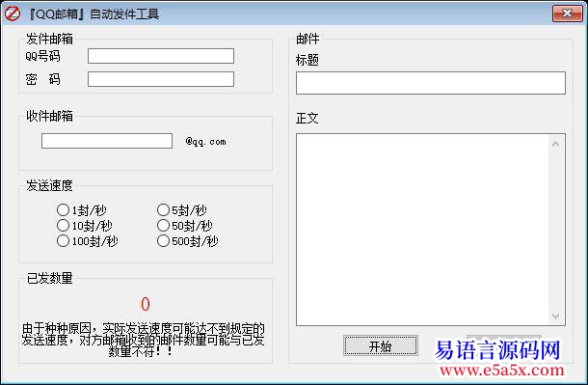Image resolution: width=588 pixels, height=385 pixels.
Task: Start sending with the 开始 button
Action: [380, 345]
